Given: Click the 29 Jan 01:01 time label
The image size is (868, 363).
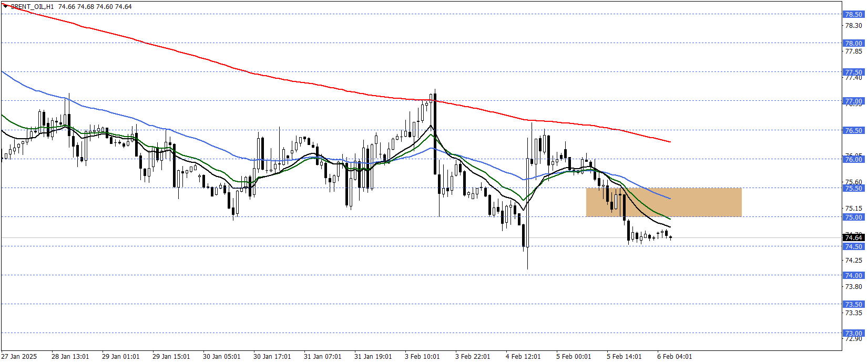Looking at the screenshot, I should point(121,356).
